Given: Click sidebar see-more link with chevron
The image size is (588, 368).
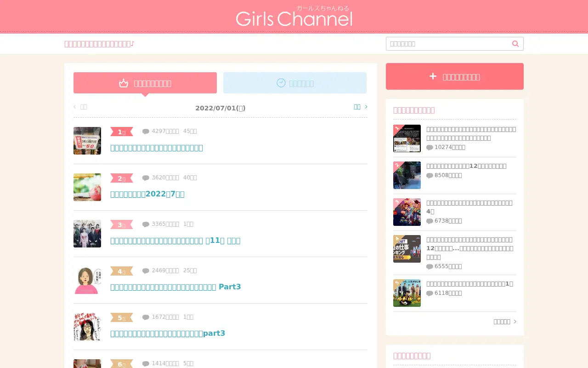Looking at the screenshot, I should click(x=505, y=322).
